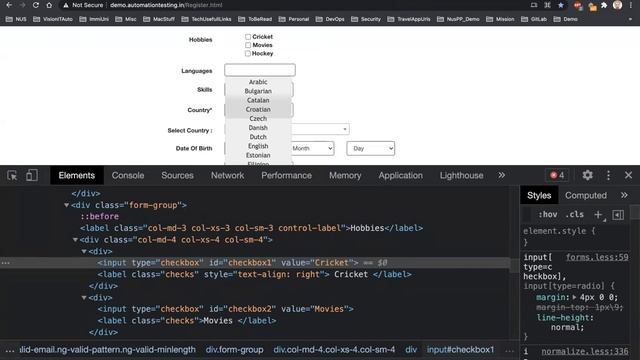Screen dimensions: 640x360
Task: Click the address bar URL
Action: tap(166, 5)
